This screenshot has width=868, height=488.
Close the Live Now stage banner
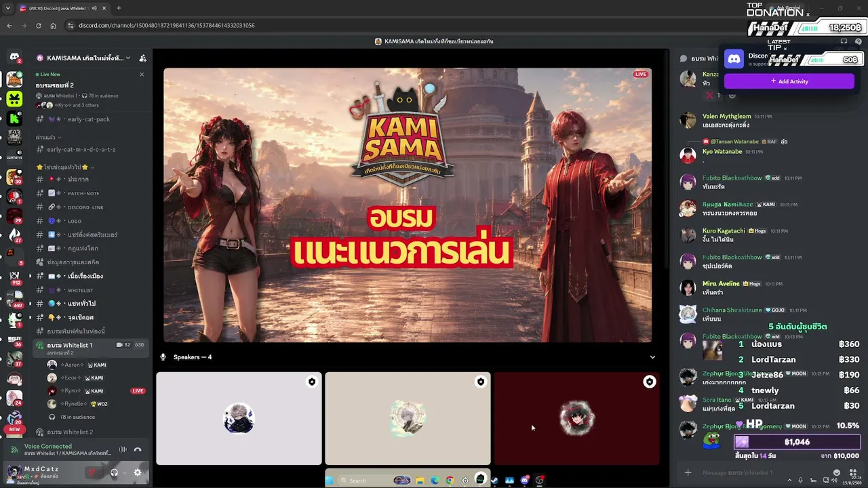coord(142,74)
